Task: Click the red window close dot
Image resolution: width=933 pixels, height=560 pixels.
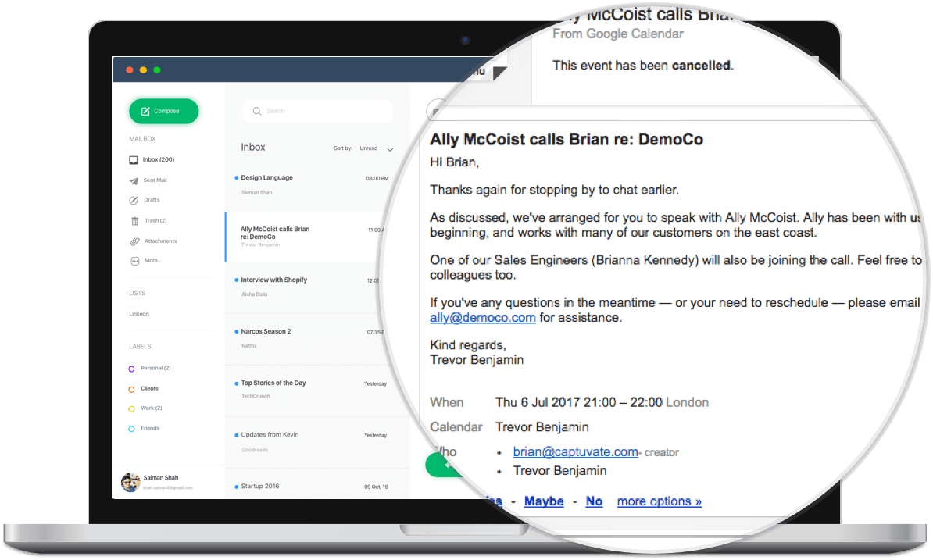Action: click(129, 70)
